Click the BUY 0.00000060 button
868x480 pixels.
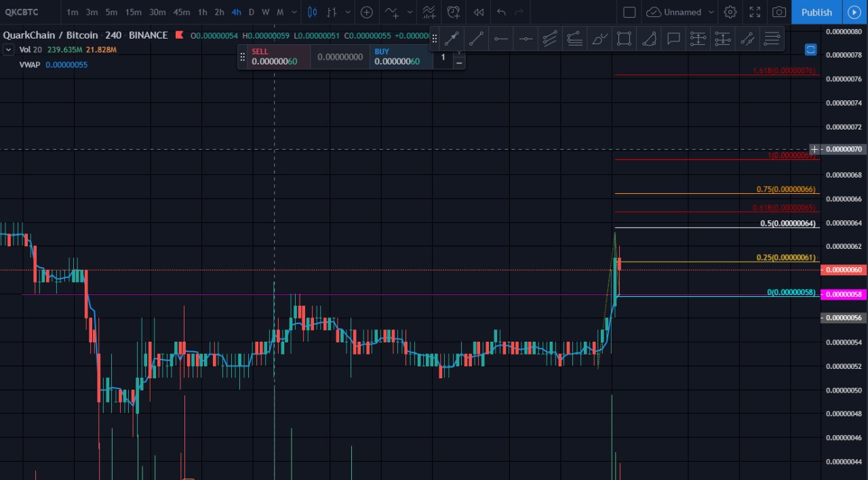(401, 57)
